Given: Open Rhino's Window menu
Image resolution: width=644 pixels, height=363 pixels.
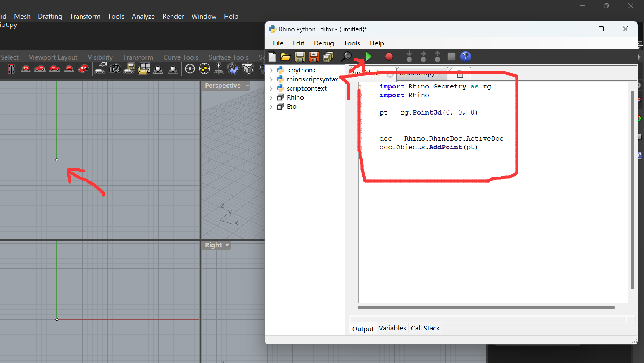Looking at the screenshot, I should click(204, 16).
